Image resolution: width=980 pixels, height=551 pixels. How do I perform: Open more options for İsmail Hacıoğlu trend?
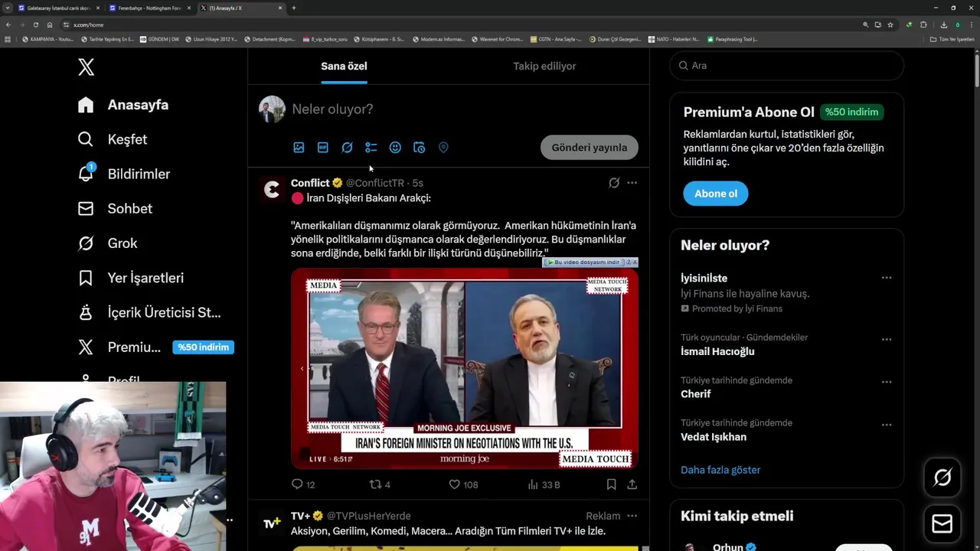pyautogui.click(x=887, y=339)
